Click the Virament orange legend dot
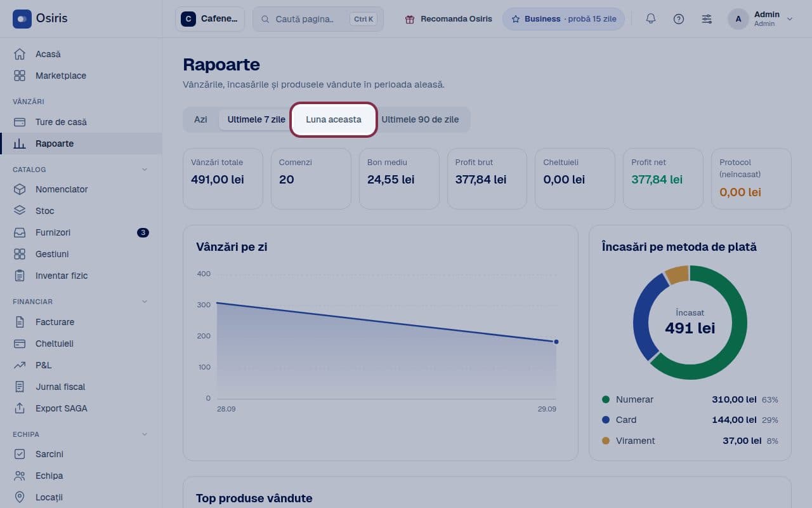Screen dimensions: 812x508 click(x=606, y=441)
